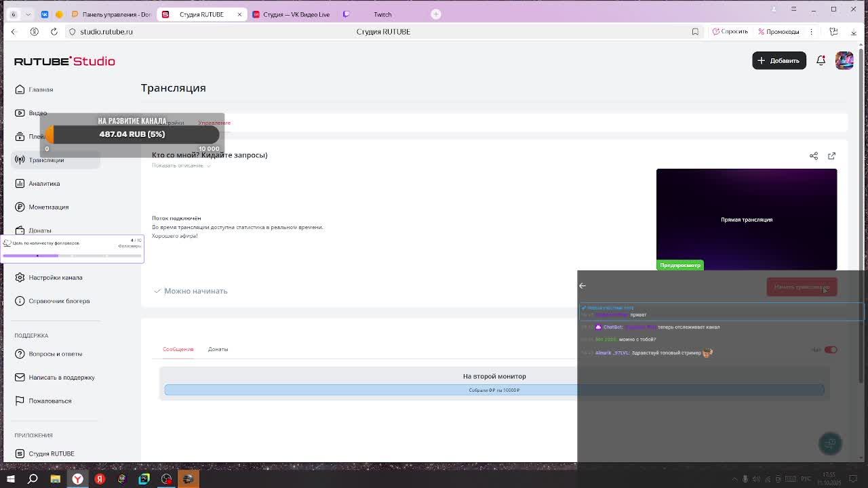Viewport: 868px width, 488px height.
Task: Open browser extensions icon
Action: click(834, 31)
